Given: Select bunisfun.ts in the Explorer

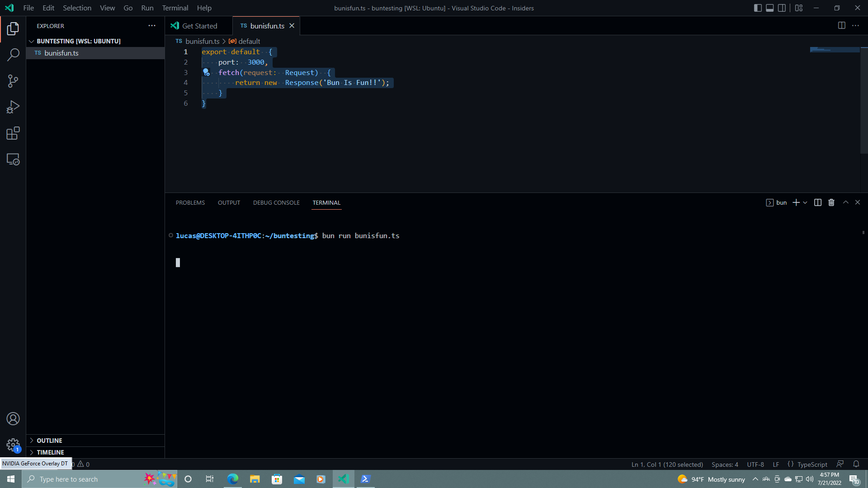Looking at the screenshot, I should pos(61,53).
